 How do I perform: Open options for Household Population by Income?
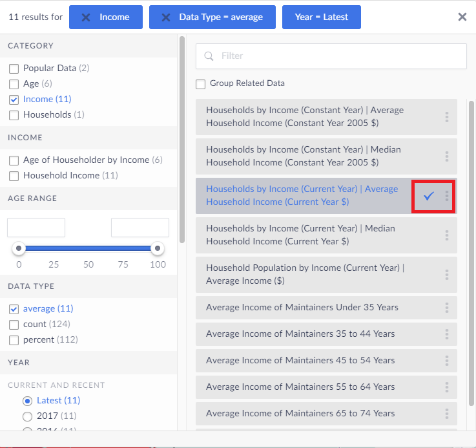point(446,275)
